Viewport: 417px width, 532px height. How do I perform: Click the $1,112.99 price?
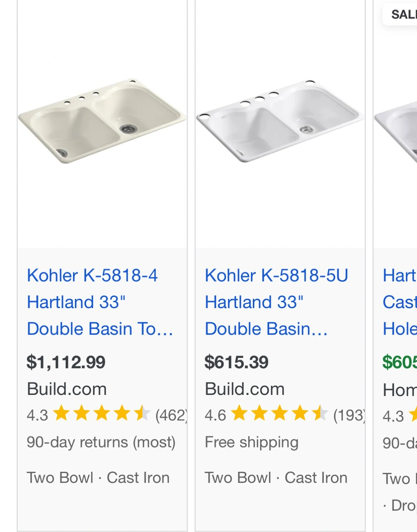click(x=66, y=362)
